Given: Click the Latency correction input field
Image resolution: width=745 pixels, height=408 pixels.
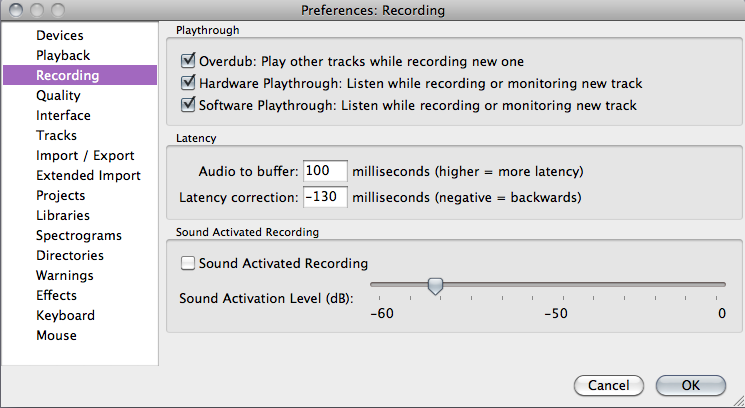Looking at the screenshot, I should pos(325,196).
